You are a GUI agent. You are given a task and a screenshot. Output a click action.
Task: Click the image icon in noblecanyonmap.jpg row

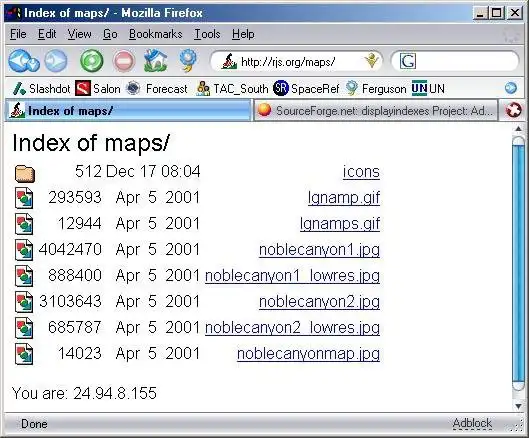click(24, 354)
